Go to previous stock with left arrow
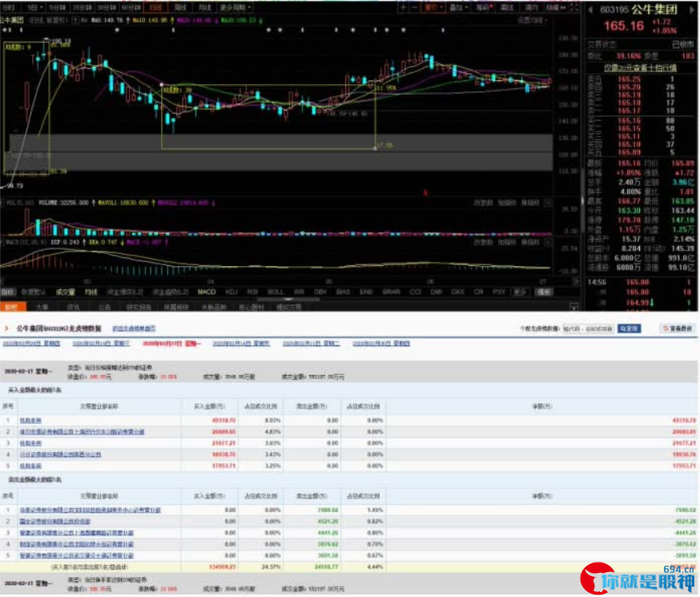The width and height of the screenshot is (700, 597). (591, 10)
